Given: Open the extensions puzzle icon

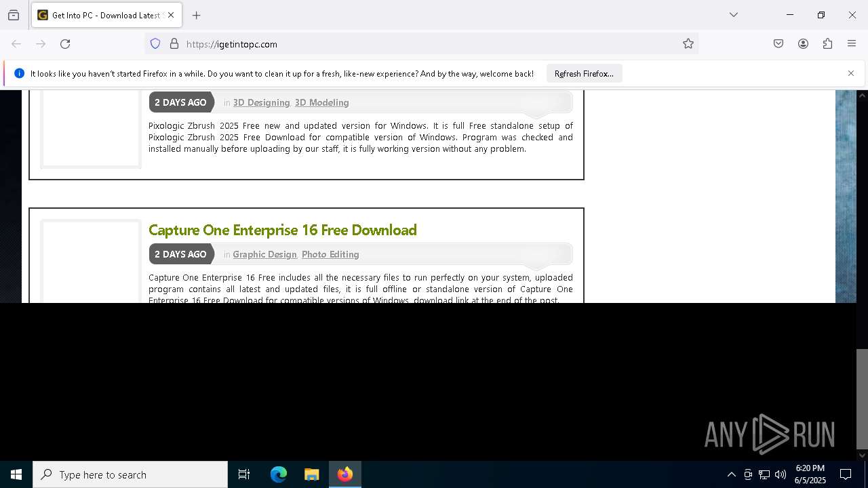Looking at the screenshot, I should 827,44.
